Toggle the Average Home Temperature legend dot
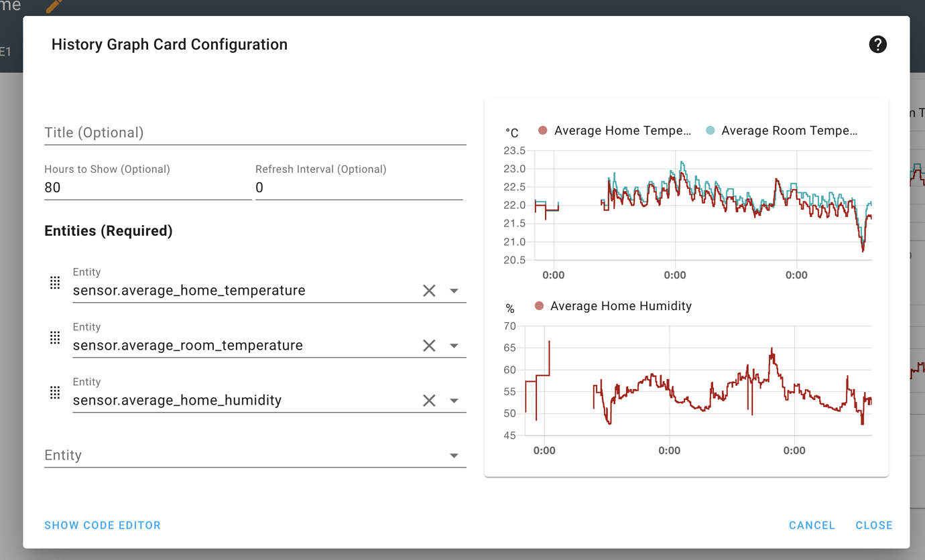 coord(542,131)
